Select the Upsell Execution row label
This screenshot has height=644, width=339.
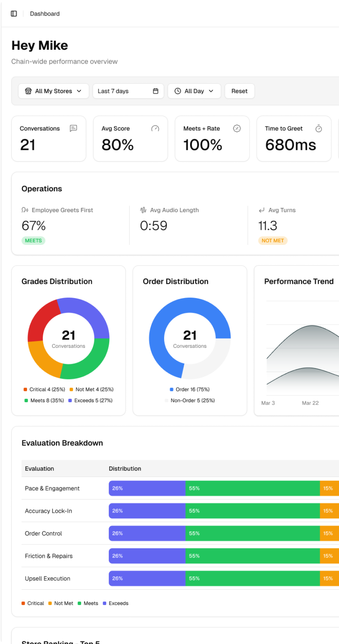tap(47, 578)
